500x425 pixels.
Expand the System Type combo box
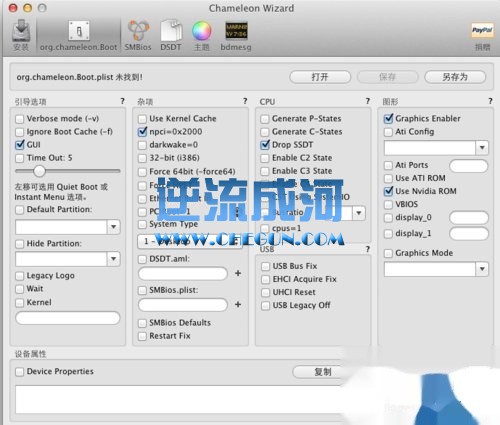(190, 241)
